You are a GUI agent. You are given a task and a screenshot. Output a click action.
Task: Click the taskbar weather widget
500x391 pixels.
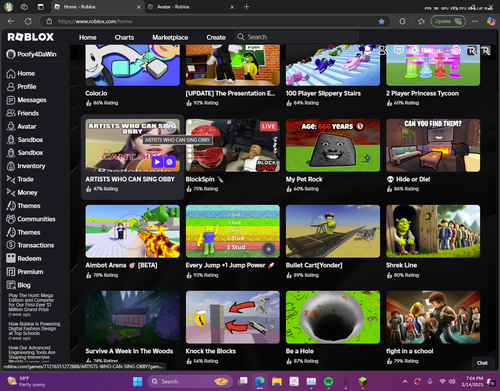coord(27,381)
